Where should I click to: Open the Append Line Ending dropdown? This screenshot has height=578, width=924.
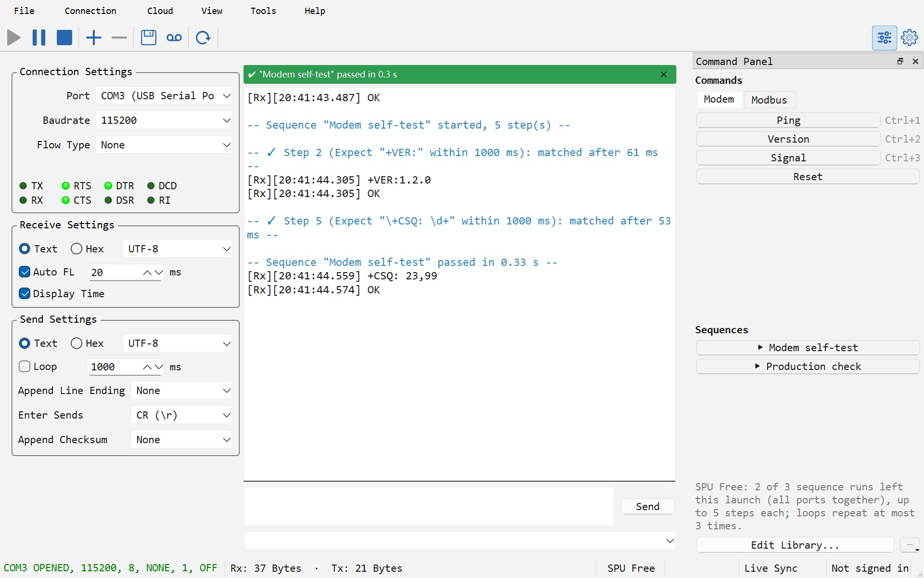181,391
